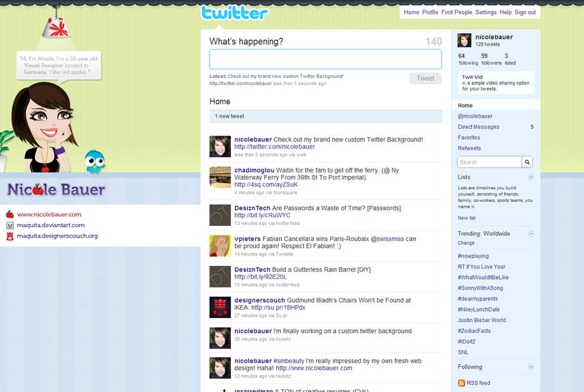Screen dimensions: 584x392
Task: Click the Twitter logo at the top
Action: tap(235, 12)
